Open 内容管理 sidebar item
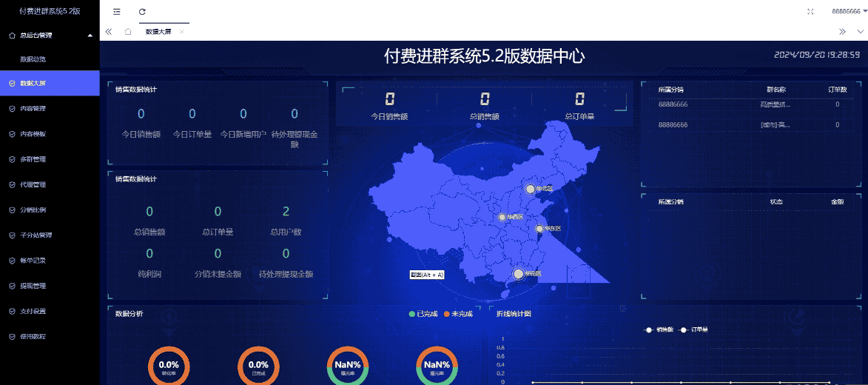Image resolution: width=868 pixels, height=385 pixels. click(x=50, y=109)
